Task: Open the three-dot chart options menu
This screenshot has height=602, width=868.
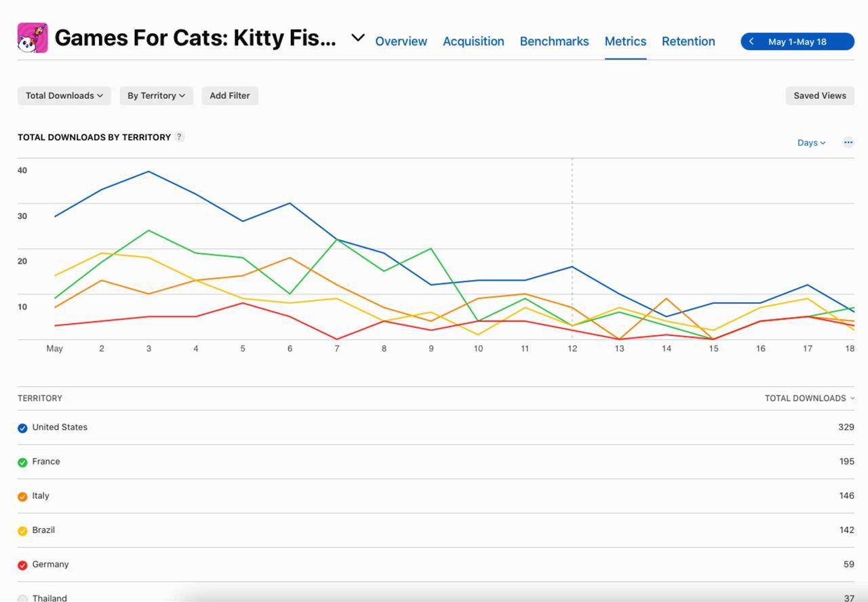Action: coord(848,142)
